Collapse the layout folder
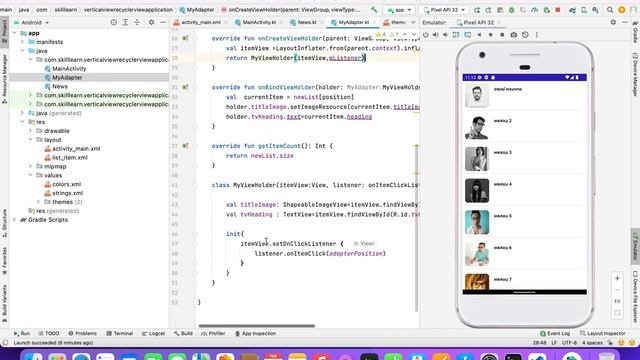 30,140
